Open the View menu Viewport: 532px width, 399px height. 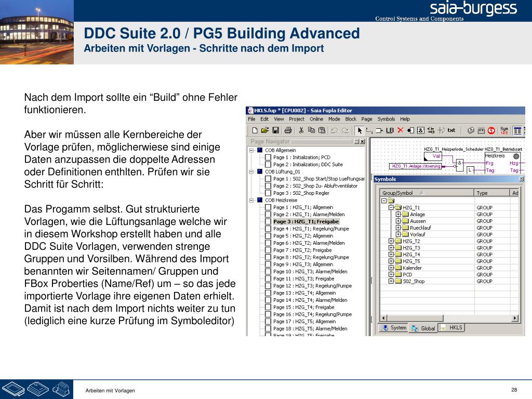[x=279, y=119]
